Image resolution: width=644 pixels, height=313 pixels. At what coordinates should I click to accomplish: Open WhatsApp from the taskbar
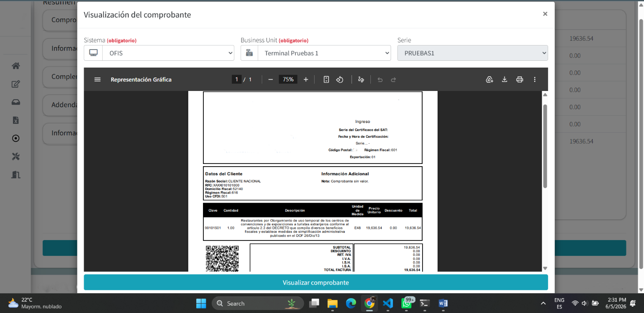407,303
